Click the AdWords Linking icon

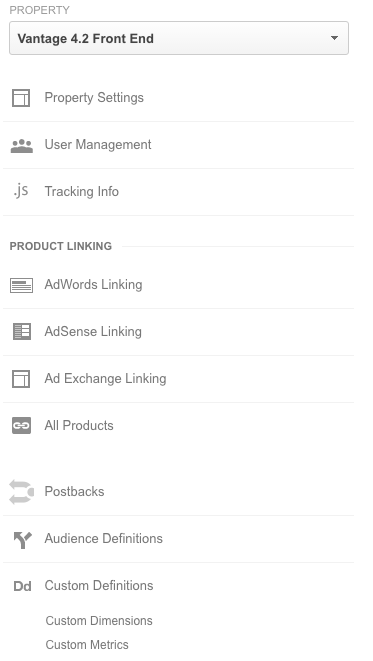point(21,285)
